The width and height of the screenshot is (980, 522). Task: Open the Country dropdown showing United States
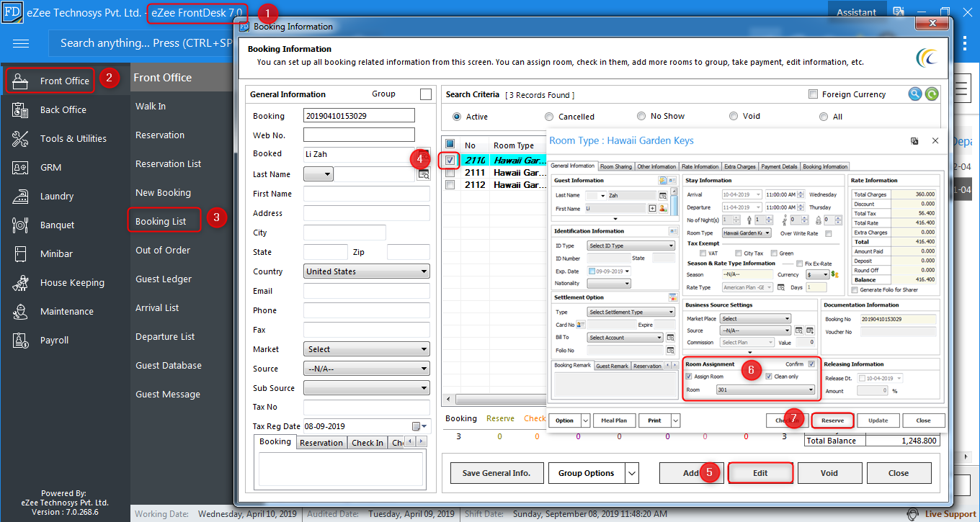click(x=367, y=271)
